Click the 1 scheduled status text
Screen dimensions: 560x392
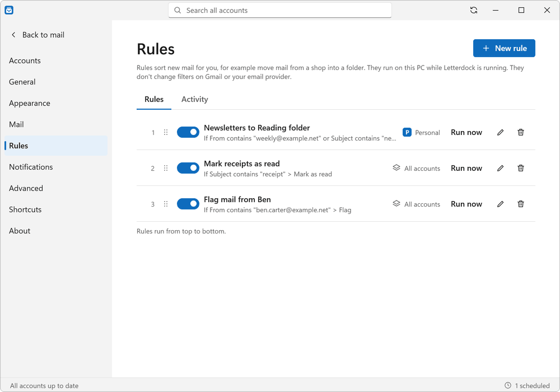coord(532,386)
